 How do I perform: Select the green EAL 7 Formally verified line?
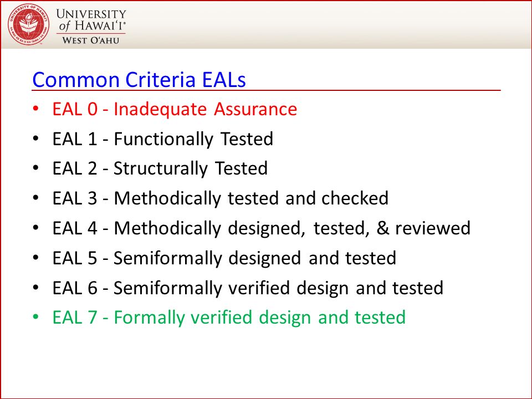(229, 318)
